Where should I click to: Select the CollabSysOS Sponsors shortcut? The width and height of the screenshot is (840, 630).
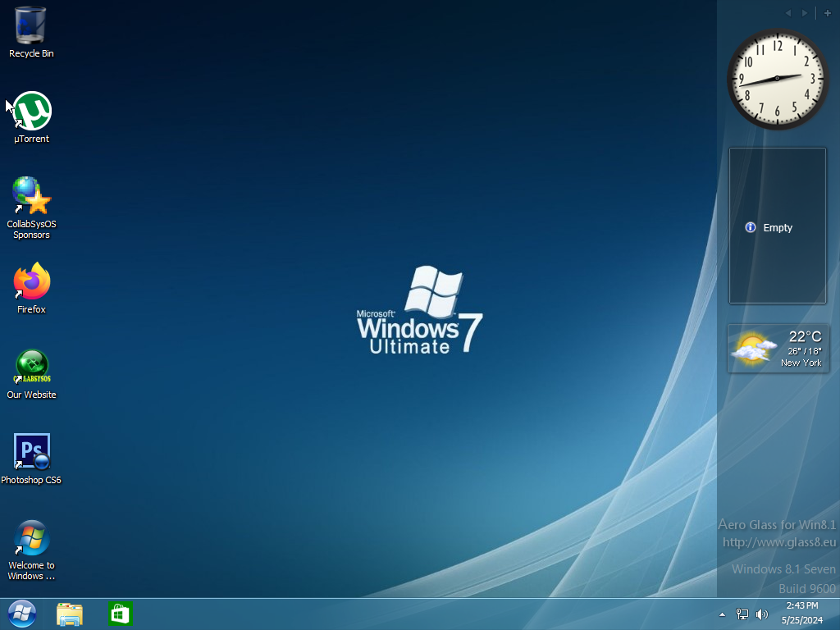(32, 197)
